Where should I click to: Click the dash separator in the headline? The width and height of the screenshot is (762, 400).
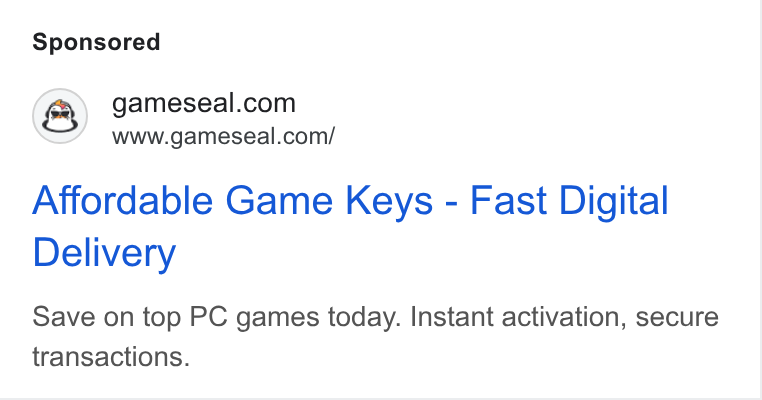coord(451,204)
